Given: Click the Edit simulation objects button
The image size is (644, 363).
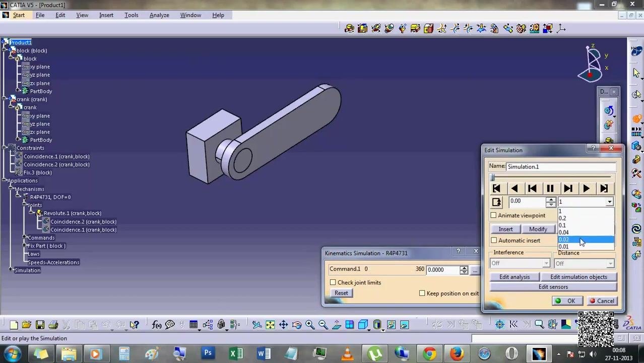Looking at the screenshot, I should point(578,277).
